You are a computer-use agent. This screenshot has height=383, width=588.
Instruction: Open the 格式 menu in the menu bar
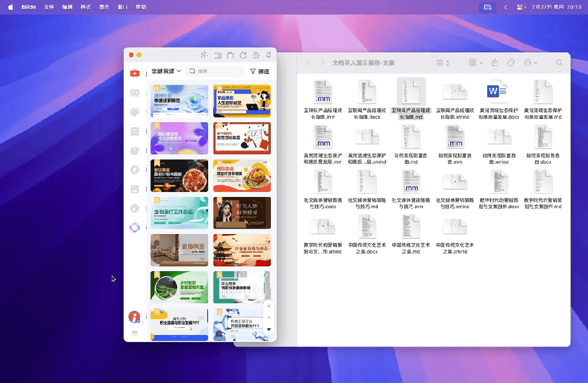click(85, 8)
